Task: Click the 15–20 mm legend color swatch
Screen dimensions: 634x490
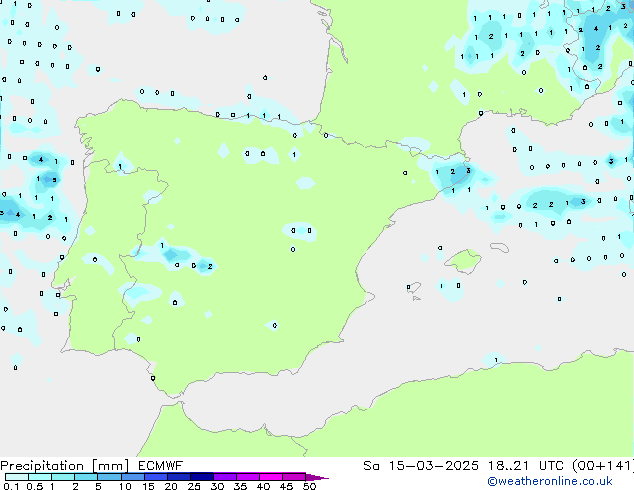Action: (x=156, y=477)
